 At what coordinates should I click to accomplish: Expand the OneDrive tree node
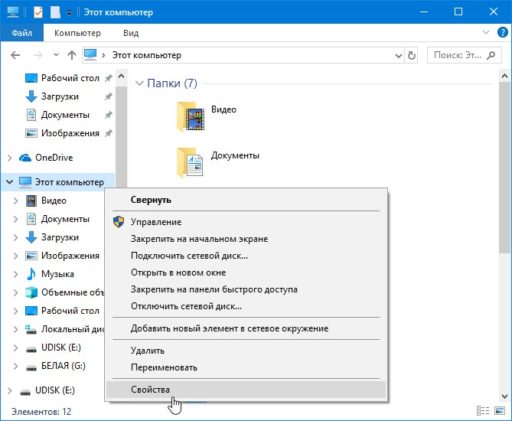tap(10, 158)
